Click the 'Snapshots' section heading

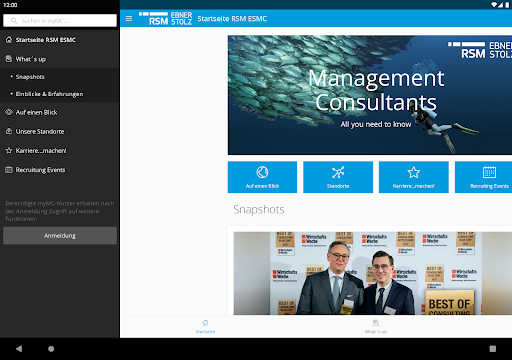[x=259, y=210]
